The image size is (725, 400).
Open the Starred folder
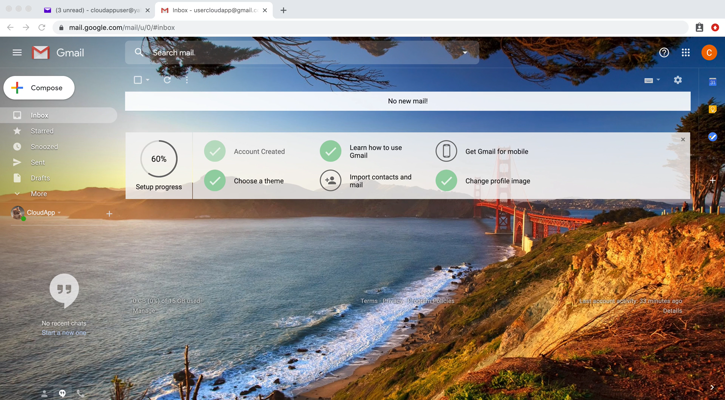tap(42, 131)
